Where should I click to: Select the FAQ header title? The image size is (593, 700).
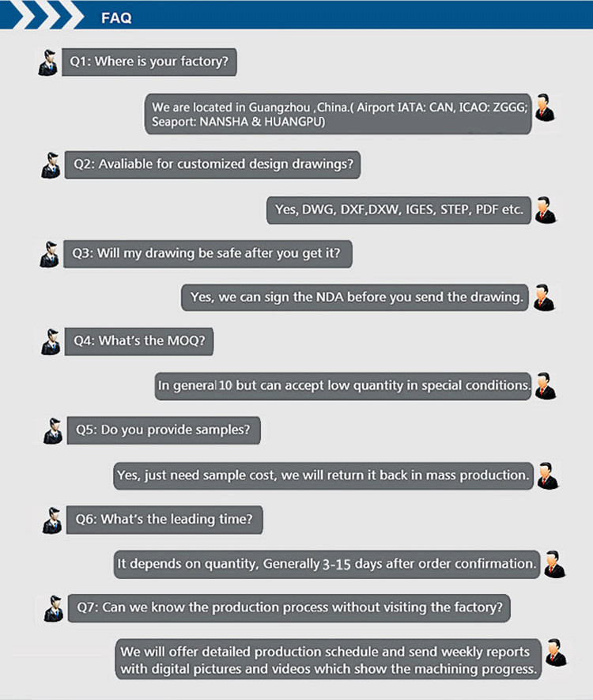coord(116,18)
